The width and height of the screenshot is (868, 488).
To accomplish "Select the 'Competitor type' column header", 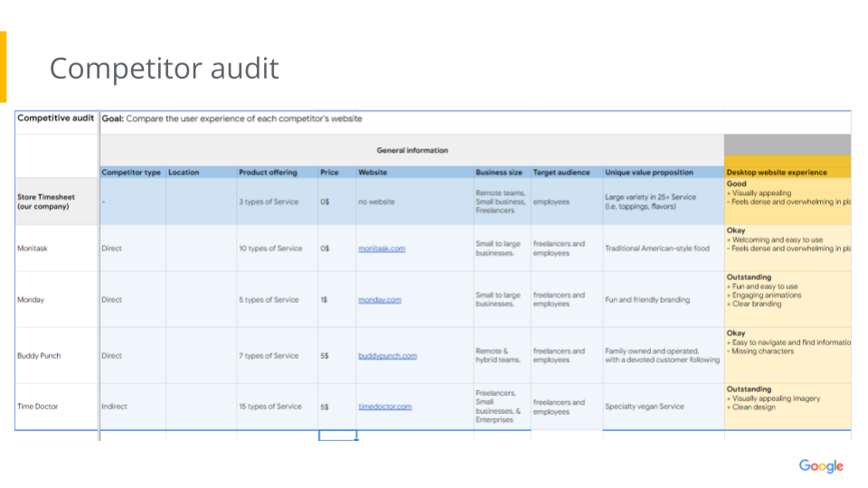I will (x=131, y=172).
